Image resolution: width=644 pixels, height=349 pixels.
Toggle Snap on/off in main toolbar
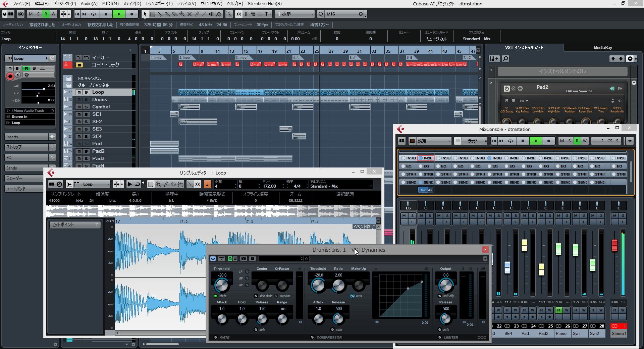click(x=238, y=14)
